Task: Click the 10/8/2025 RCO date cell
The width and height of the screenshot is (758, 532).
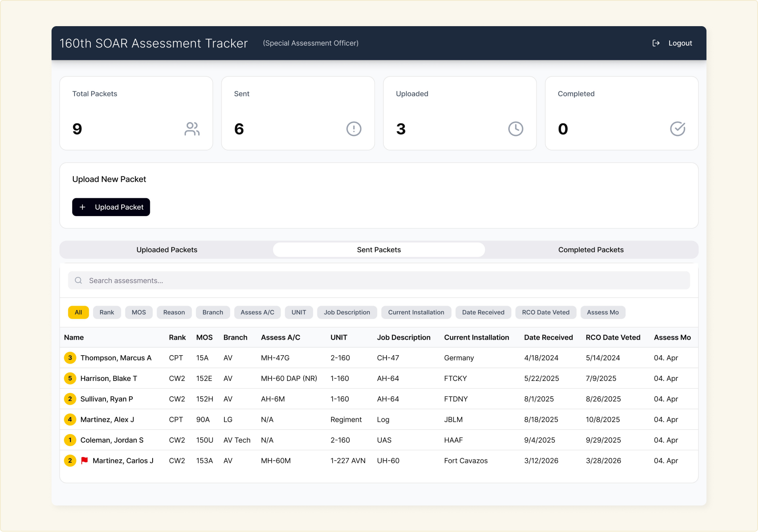Action: coord(603,419)
